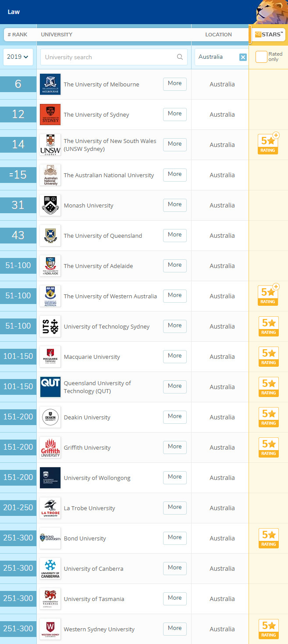The height and width of the screenshot is (644, 288).
Task: Open The University of Melbourne link
Action: [x=102, y=85]
